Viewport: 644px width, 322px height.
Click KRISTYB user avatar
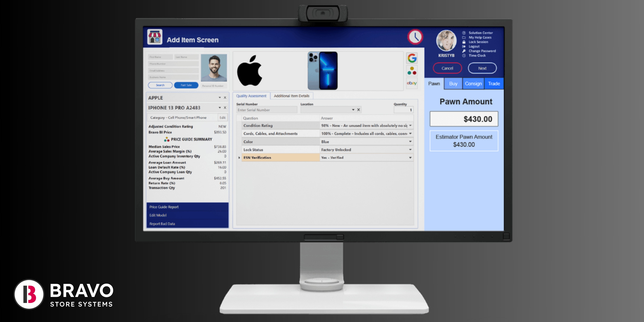pyautogui.click(x=446, y=41)
